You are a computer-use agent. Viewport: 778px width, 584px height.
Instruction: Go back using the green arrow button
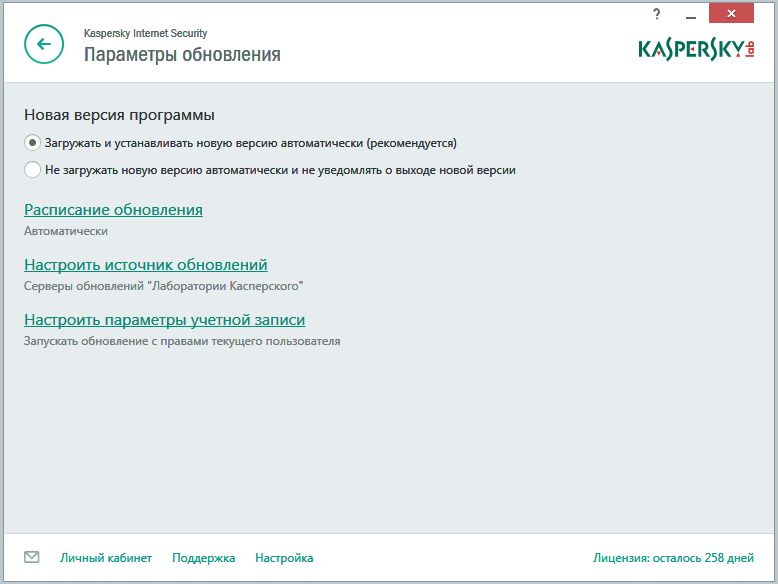coord(44,44)
